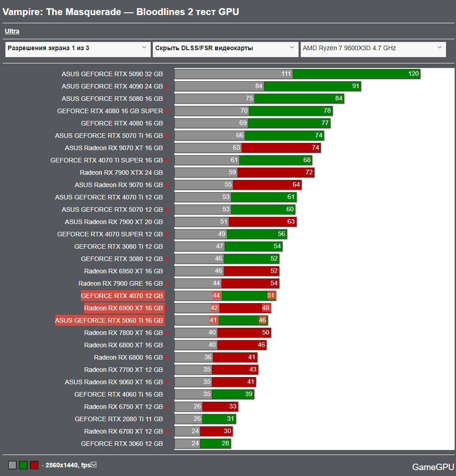Click the x beside Radeon RX 6750 XT 12 GB
This screenshot has width=456, height=476.
point(167,407)
